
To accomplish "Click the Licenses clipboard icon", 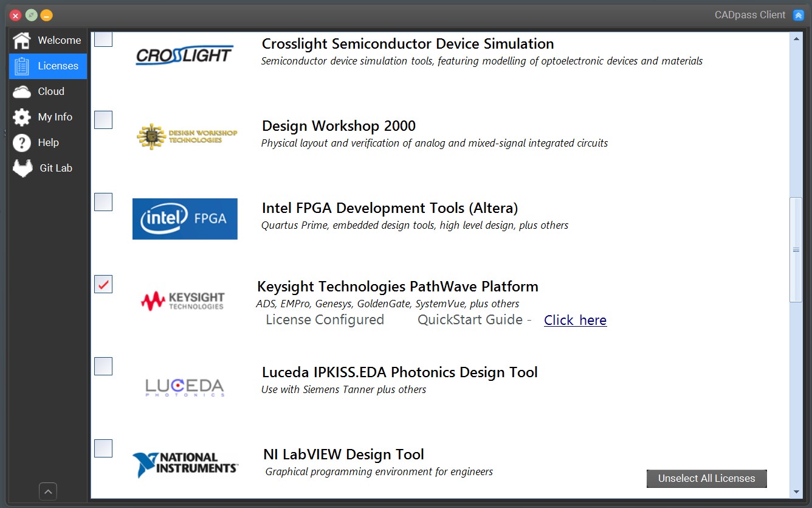I will [x=22, y=66].
